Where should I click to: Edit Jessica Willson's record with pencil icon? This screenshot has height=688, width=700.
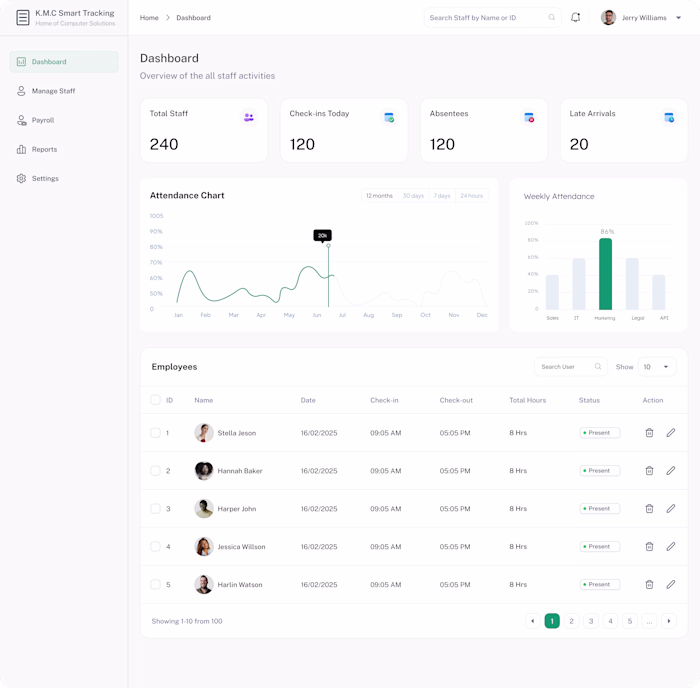(x=671, y=546)
